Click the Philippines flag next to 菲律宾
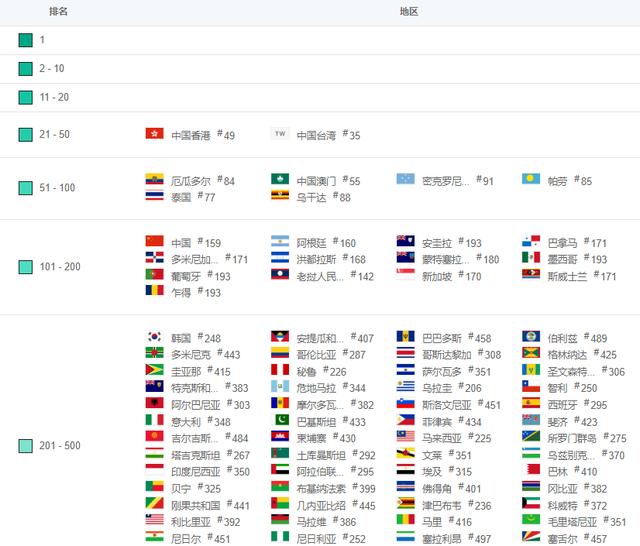Viewport: 640px width, 546px height. click(405, 420)
